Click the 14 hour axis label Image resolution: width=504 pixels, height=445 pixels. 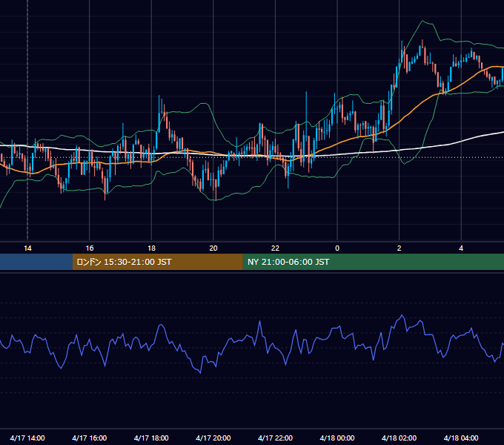click(27, 248)
